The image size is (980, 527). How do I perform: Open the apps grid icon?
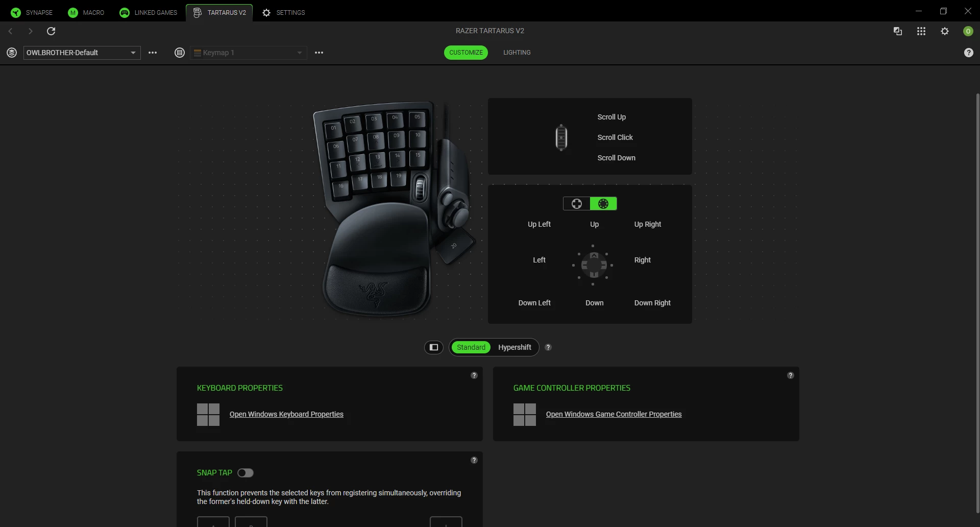921,31
